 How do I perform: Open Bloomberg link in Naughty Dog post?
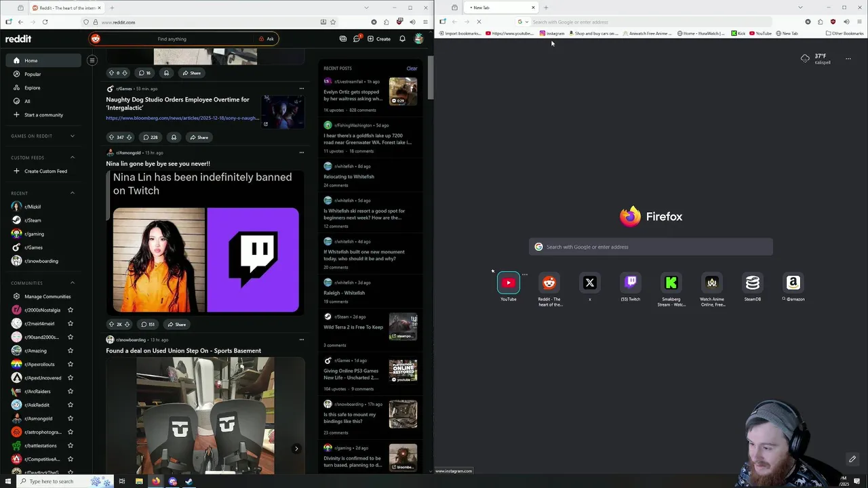pyautogui.click(x=182, y=118)
